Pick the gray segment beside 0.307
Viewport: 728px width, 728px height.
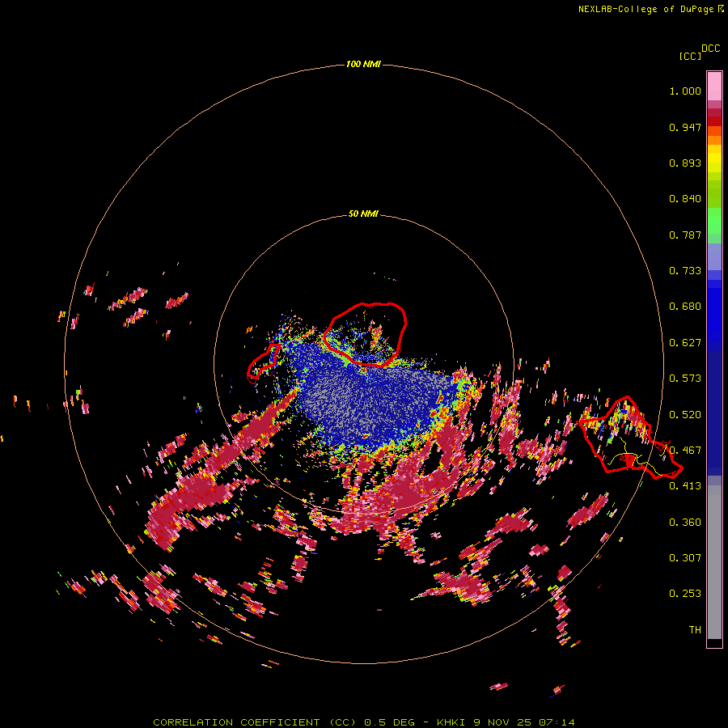pyautogui.click(x=714, y=562)
